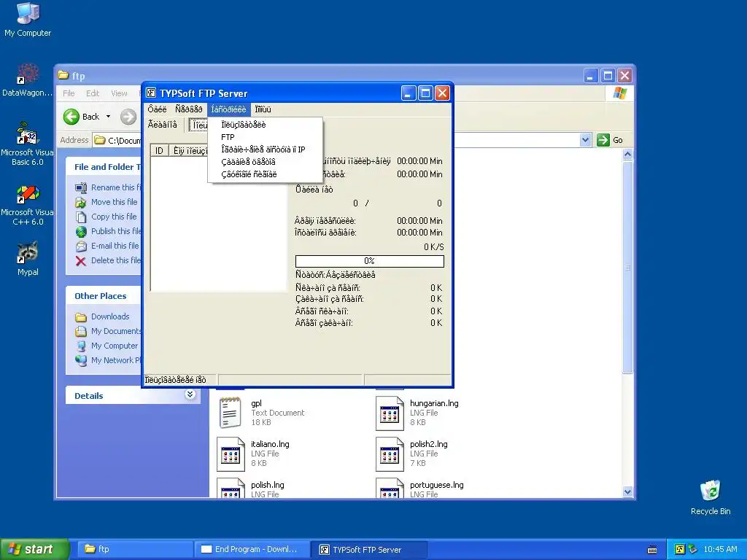Open the My Computer desktop icon
Image resolution: width=747 pixels, height=560 pixels.
coord(28,20)
